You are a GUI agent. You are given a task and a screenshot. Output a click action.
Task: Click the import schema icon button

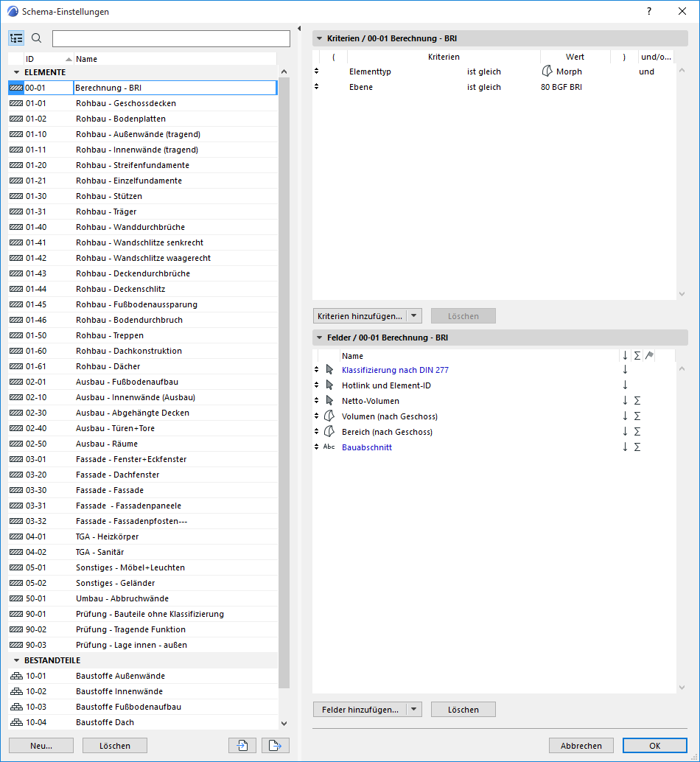tap(242, 745)
